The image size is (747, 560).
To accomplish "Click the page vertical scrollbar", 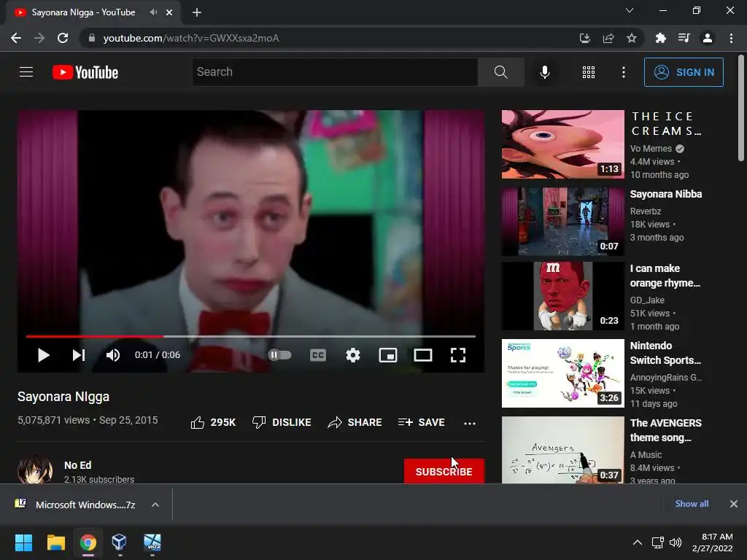I will (741, 109).
